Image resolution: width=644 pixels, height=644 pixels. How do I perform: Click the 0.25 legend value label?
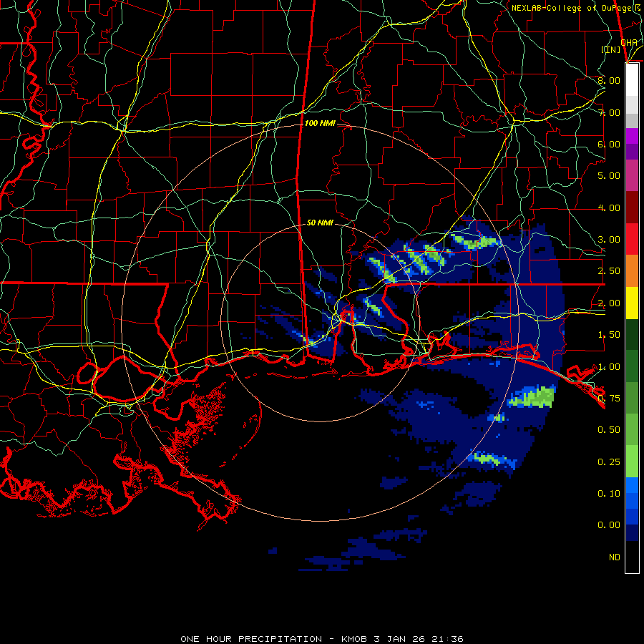tap(609, 462)
